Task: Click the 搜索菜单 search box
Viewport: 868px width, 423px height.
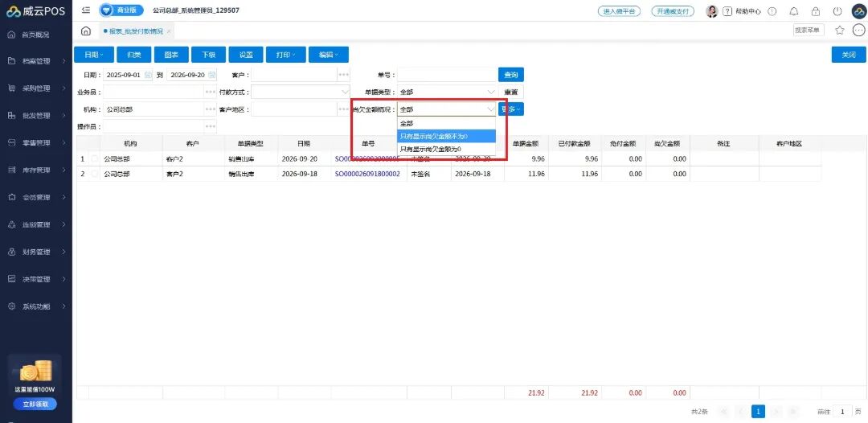Action: 809,31
